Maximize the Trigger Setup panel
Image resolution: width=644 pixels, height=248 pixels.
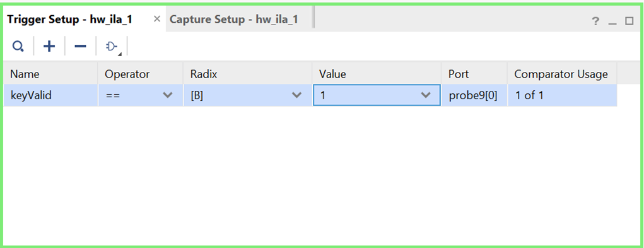(629, 21)
